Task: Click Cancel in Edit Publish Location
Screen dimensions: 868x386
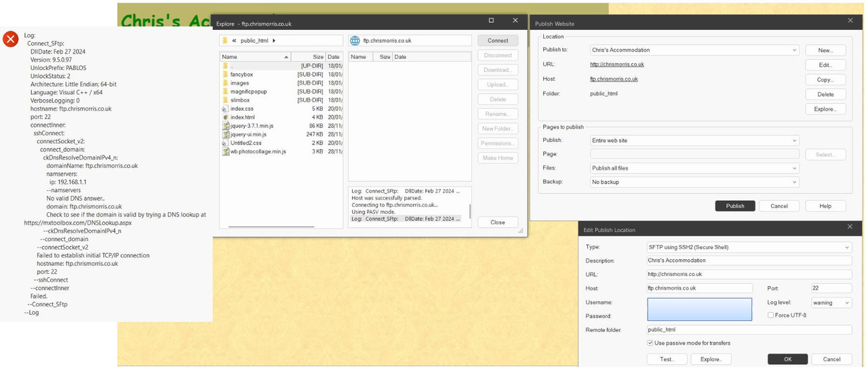Action: point(831,360)
